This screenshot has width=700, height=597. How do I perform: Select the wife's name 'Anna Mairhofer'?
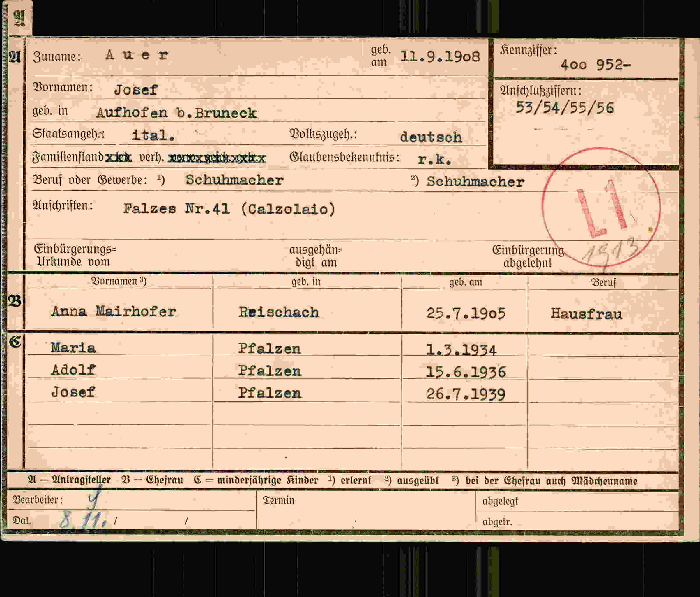tap(114, 311)
